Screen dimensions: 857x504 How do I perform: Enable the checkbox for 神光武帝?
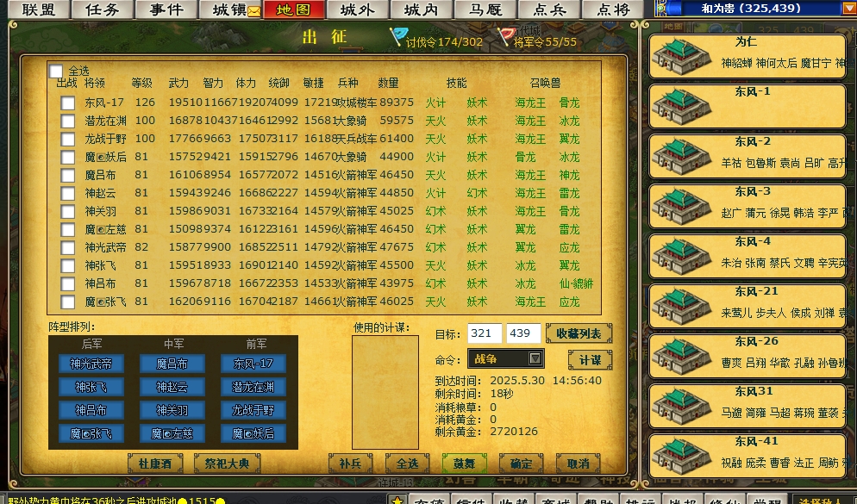(68, 247)
